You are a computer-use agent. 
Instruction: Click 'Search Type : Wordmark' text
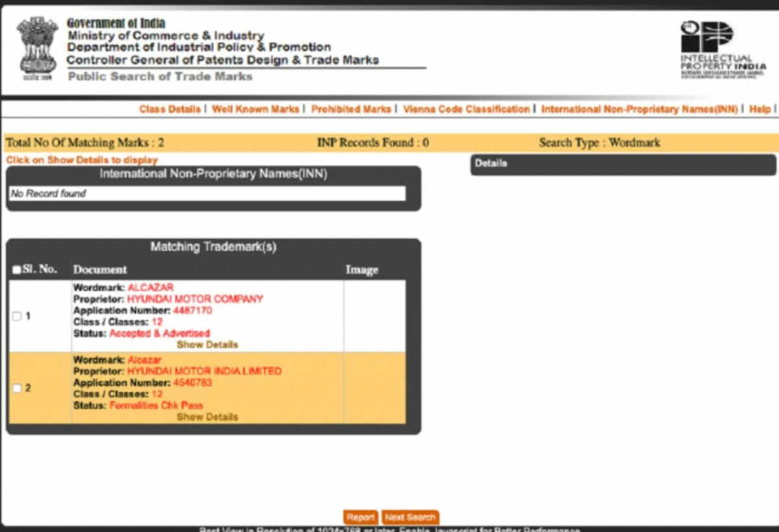599,143
